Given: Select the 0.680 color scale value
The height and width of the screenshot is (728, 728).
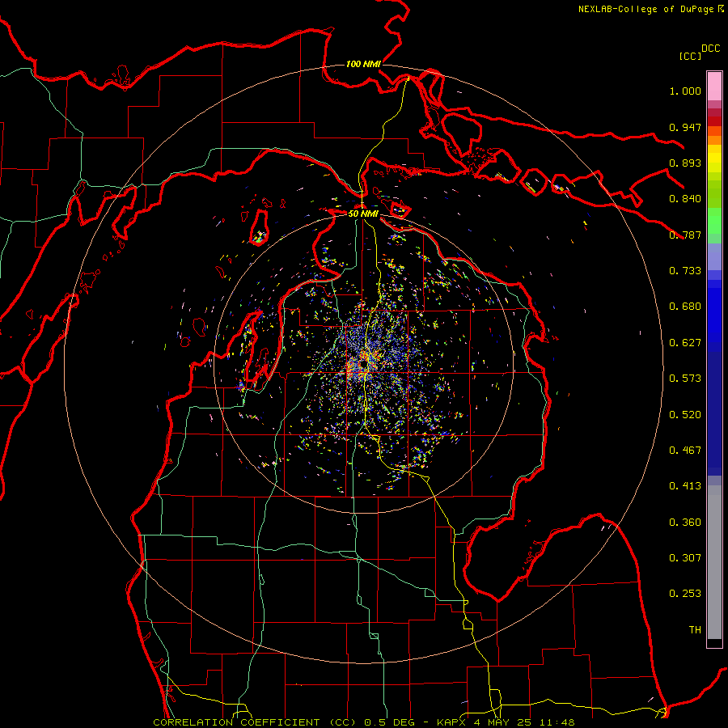Looking at the screenshot, I should pos(685,307).
